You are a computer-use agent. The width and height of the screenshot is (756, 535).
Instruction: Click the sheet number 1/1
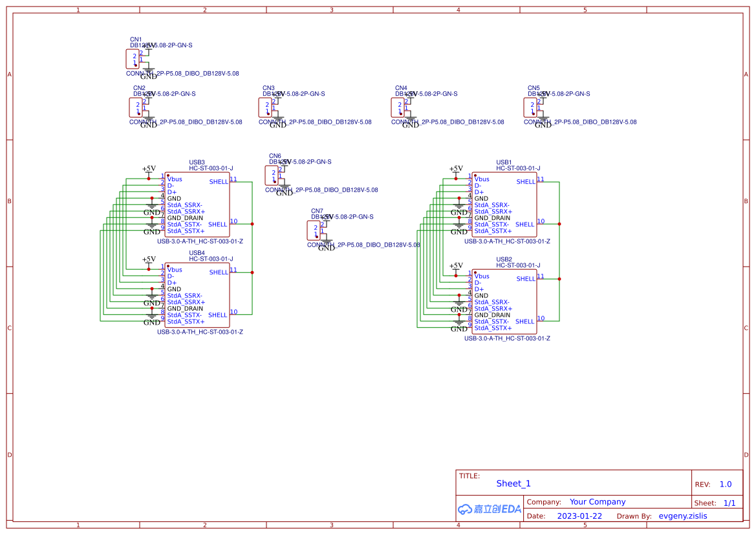point(729,503)
